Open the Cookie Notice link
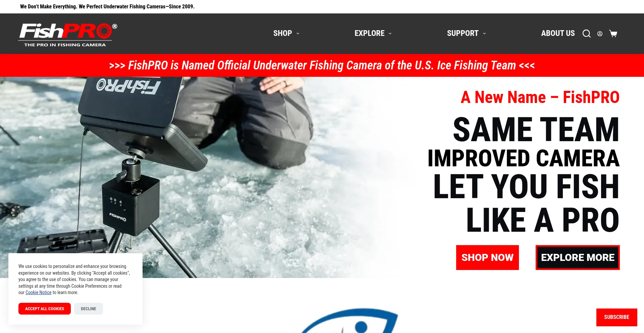Screen dimensions: 644x333 pos(39,292)
